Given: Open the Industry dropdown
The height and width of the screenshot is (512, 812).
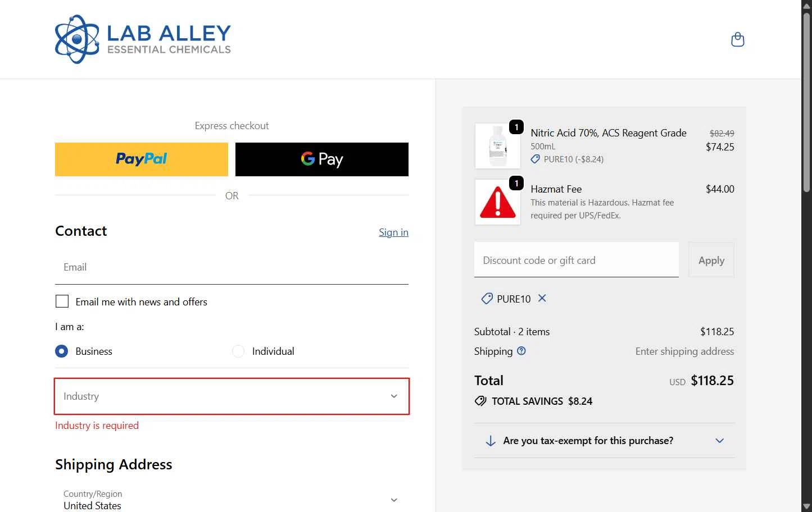Looking at the screenshot, I should (232, 396).
